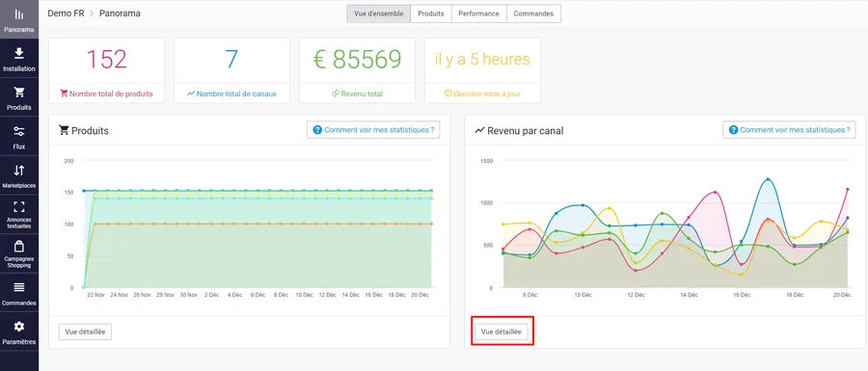Click the Dernière mise à jour label
Image resolution: width=868 pixels, height=371 pixels.
[487, 94]
